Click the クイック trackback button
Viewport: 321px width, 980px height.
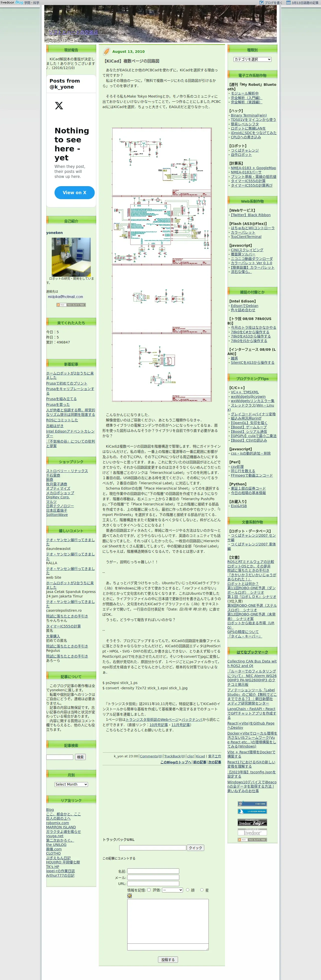tap(195, 848)
